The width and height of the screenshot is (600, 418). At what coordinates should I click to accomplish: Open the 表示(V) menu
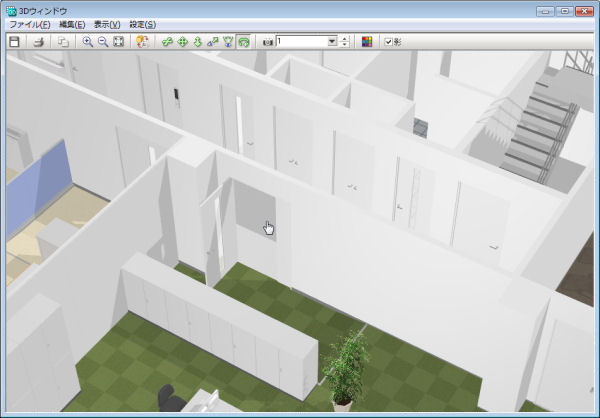(107, 23)
